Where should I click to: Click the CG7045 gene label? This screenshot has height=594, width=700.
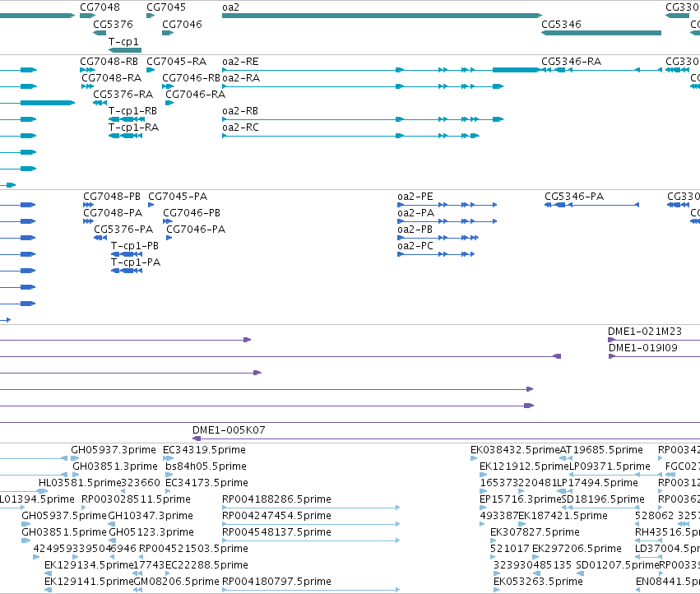[x=166, y=7]
